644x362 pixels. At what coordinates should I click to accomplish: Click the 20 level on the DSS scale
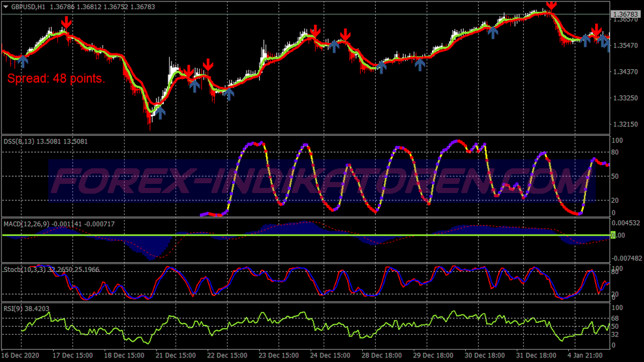coord(615,200)
